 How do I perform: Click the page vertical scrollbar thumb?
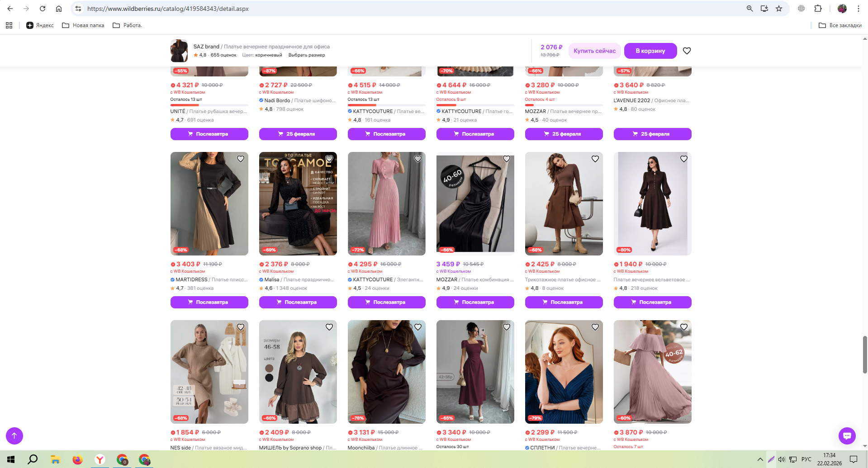click(x=865, y=355)
